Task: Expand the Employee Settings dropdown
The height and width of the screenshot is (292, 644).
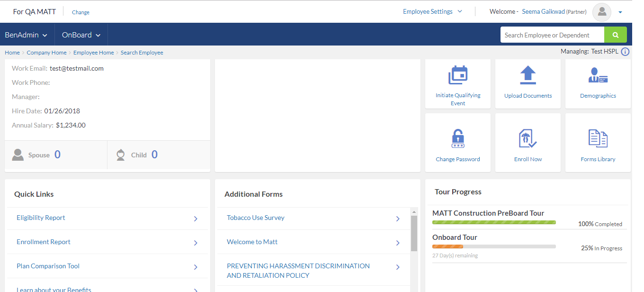Action: [x=431, y=11]
